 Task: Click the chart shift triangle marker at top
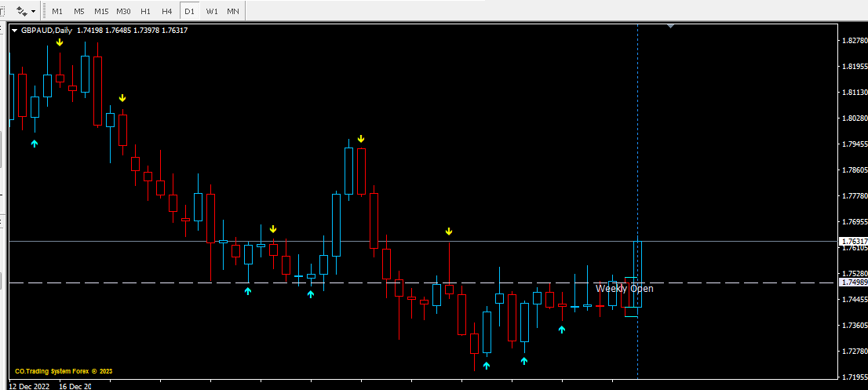tap(671, 25)
